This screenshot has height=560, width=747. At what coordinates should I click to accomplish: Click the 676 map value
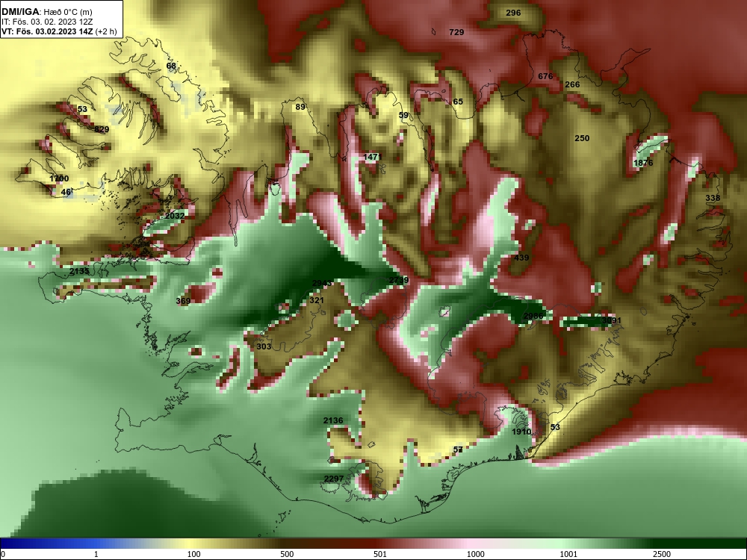[x=545, y=76]
